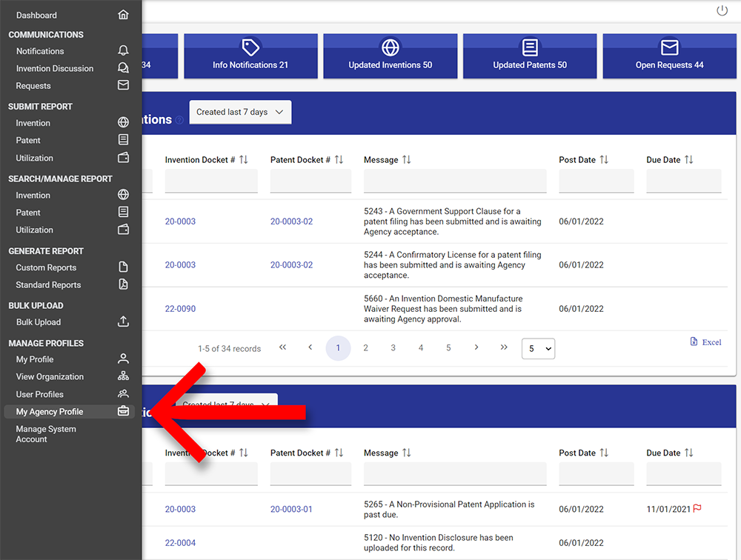Open Standard Reports menu item
Screen dimensions: 741x560
(48, 285)
